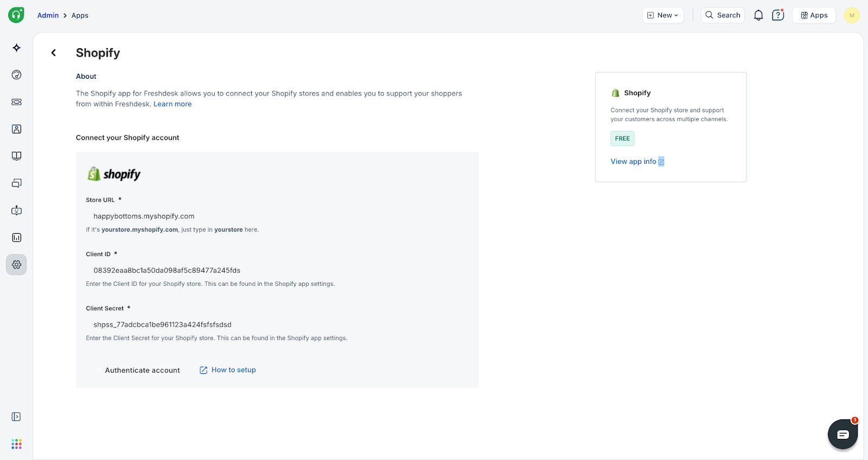Open the How to setup link
Screen dimensions: 868x460
click(228, 370)
